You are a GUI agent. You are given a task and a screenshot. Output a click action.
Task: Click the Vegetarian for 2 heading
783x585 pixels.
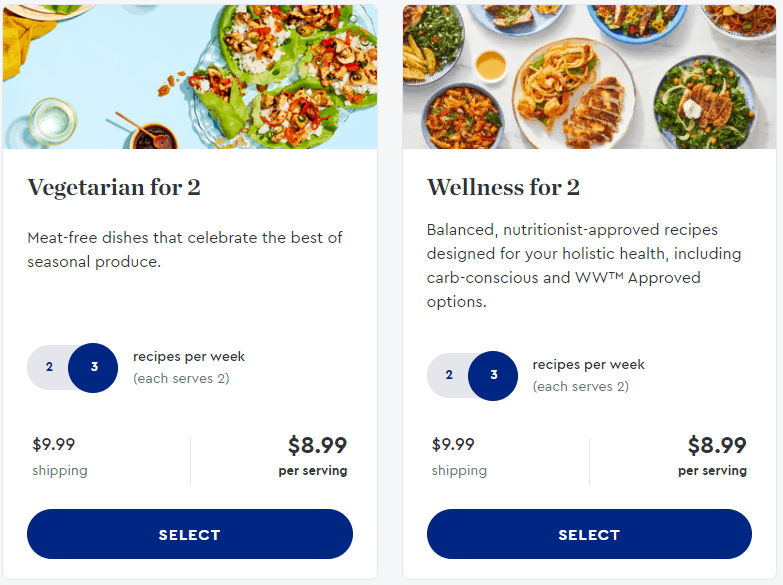click(114, 188)
